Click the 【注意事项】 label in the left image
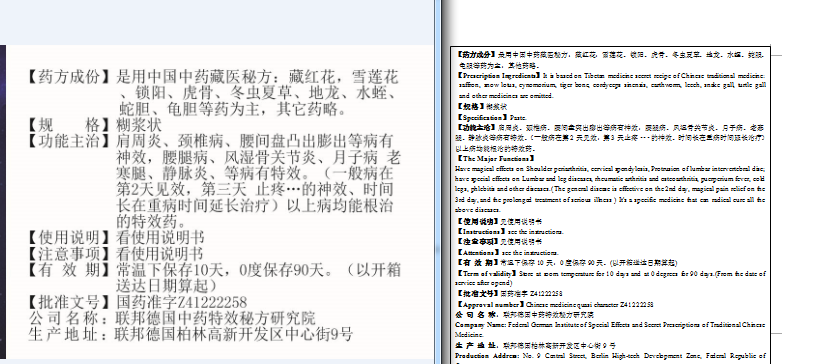The image size is (815, 364). [x=70, y=254]
